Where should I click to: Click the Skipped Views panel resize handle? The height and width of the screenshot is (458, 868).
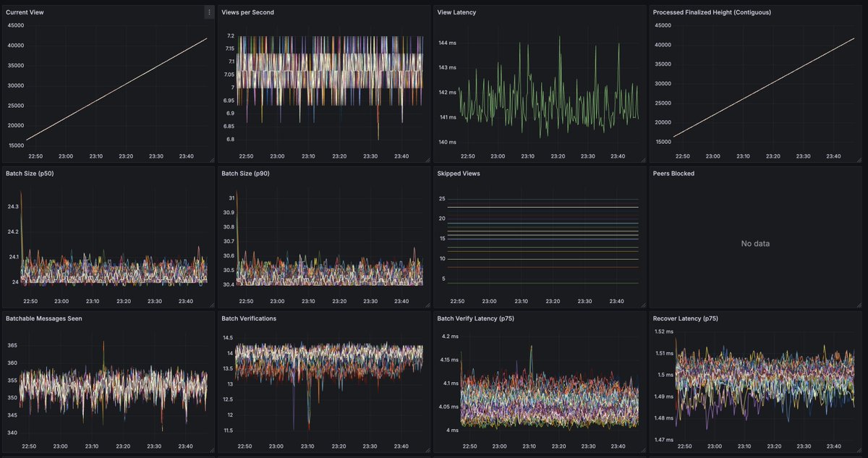pos(642,305)
